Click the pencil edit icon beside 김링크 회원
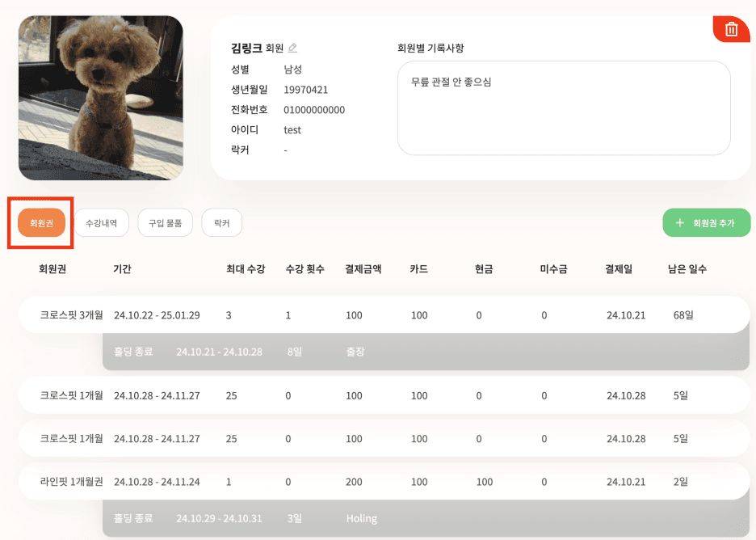Viewport: 756px width, 540px height. pos(292,48)
